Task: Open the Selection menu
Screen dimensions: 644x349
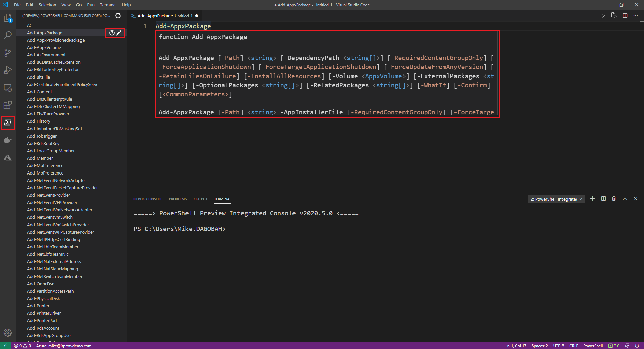Action: coord(47,5)
